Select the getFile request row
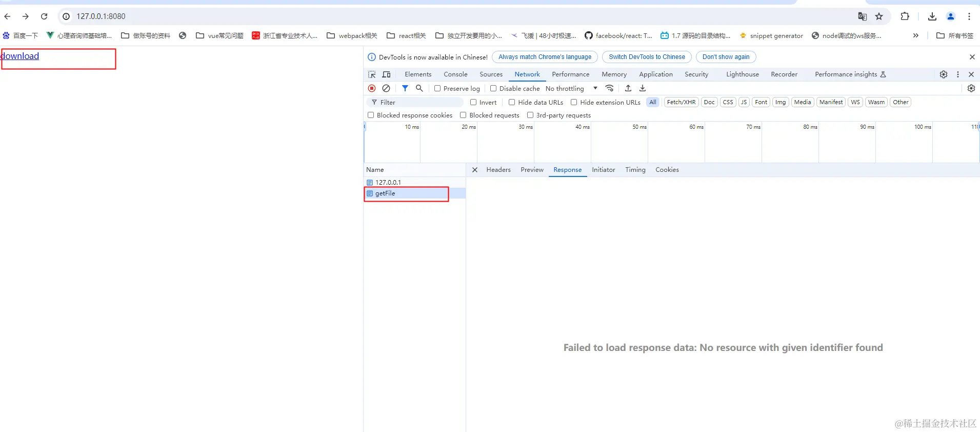Viewport: 980px width, 432px height. 415,193
